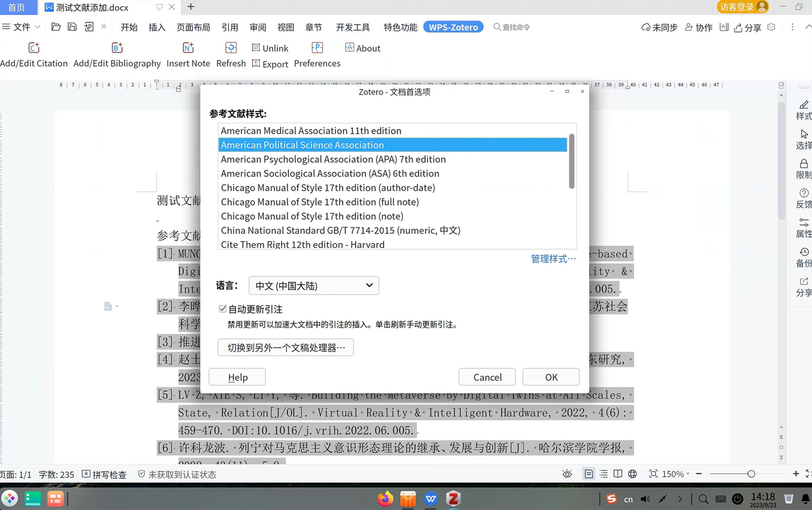The width and height of the screenshot is (812, 510).
Task: Click the style list scrollbar
Action: (x=572, y=161)
